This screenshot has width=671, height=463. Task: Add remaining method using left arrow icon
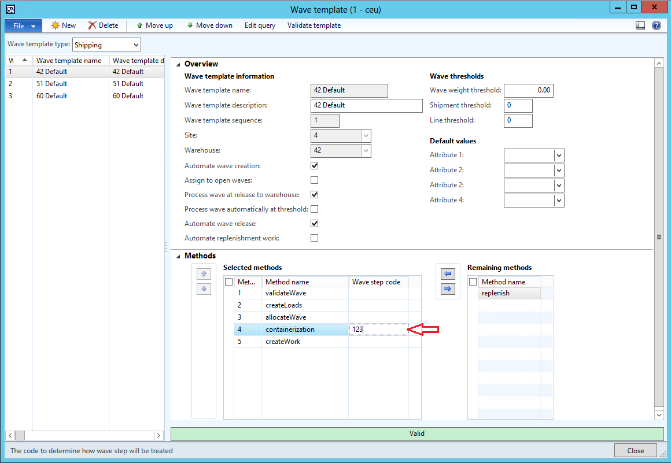[446, 273]
